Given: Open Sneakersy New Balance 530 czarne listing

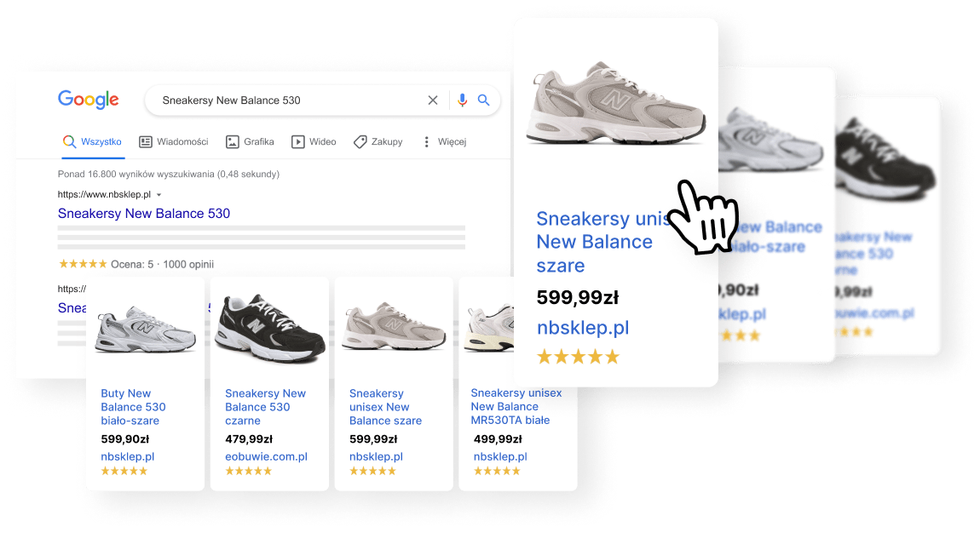Looking at the screenshot, I should coord(265,407).
